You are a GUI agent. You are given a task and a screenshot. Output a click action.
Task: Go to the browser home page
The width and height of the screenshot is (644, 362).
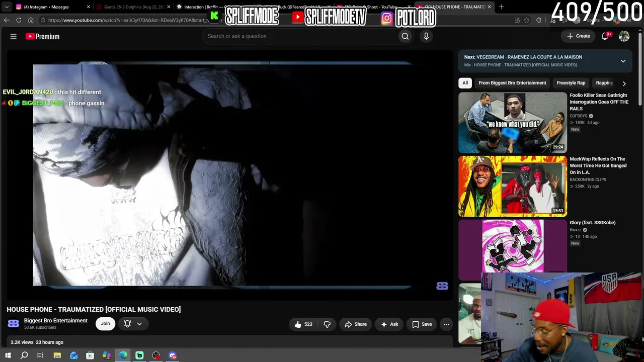(31, 20)
